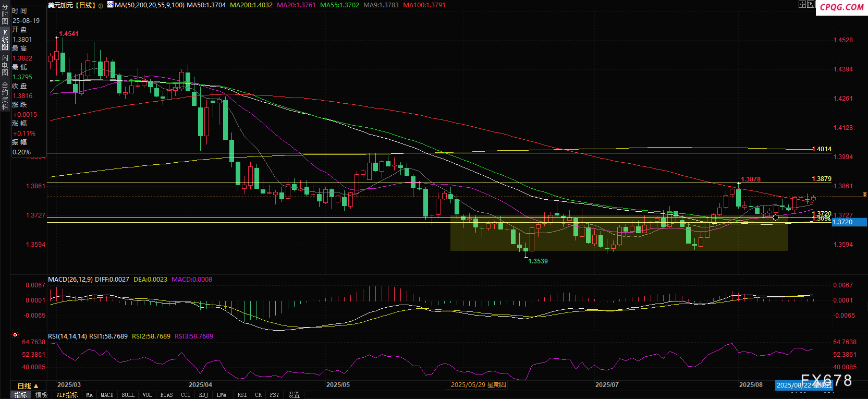Screen dimensions: 868x399
Task: Click the MA50:1.3704 value
Action: tap(206, 5)
